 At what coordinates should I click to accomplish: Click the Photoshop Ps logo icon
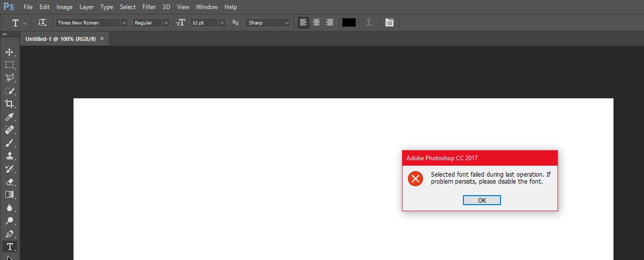click(x=8, y=7)
